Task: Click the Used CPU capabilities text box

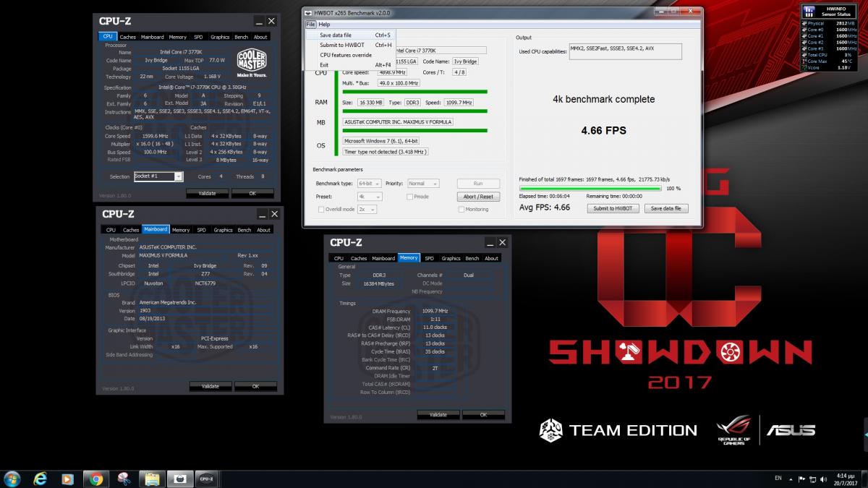Action: pos(626,51)
